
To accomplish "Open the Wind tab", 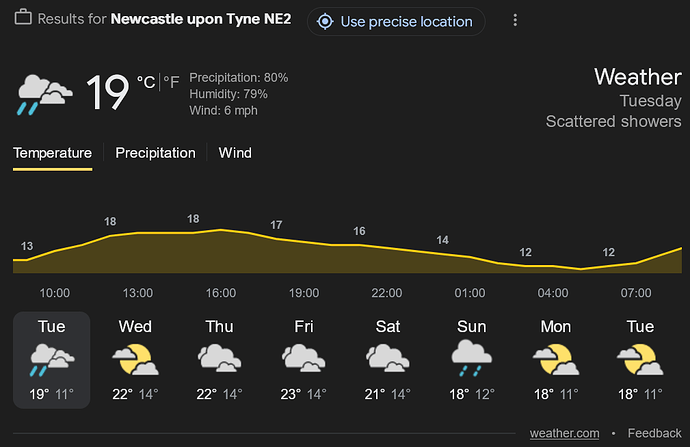I will point(235,153).
